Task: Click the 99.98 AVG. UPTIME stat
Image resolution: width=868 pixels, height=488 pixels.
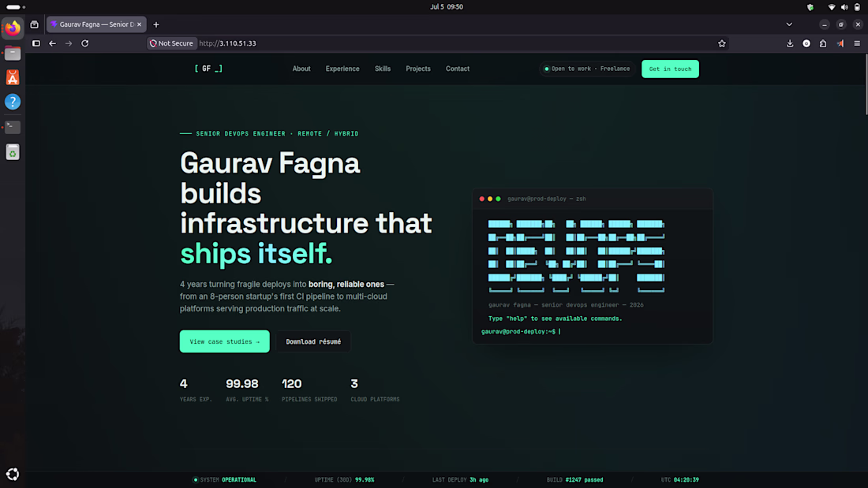Action: 247,389
